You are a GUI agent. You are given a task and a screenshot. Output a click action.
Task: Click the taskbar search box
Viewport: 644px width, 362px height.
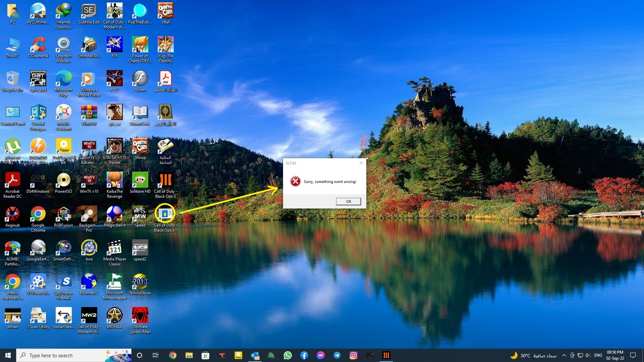pos(74,355)
